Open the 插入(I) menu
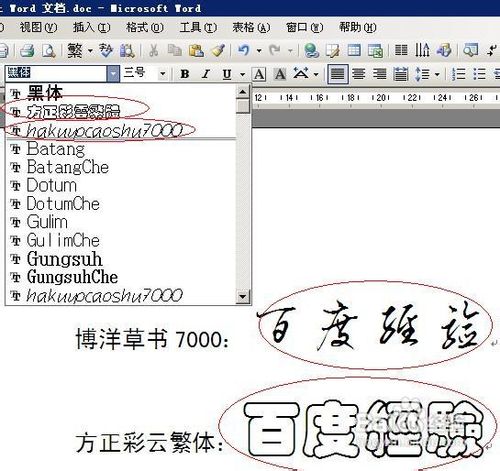 point(91,27)
